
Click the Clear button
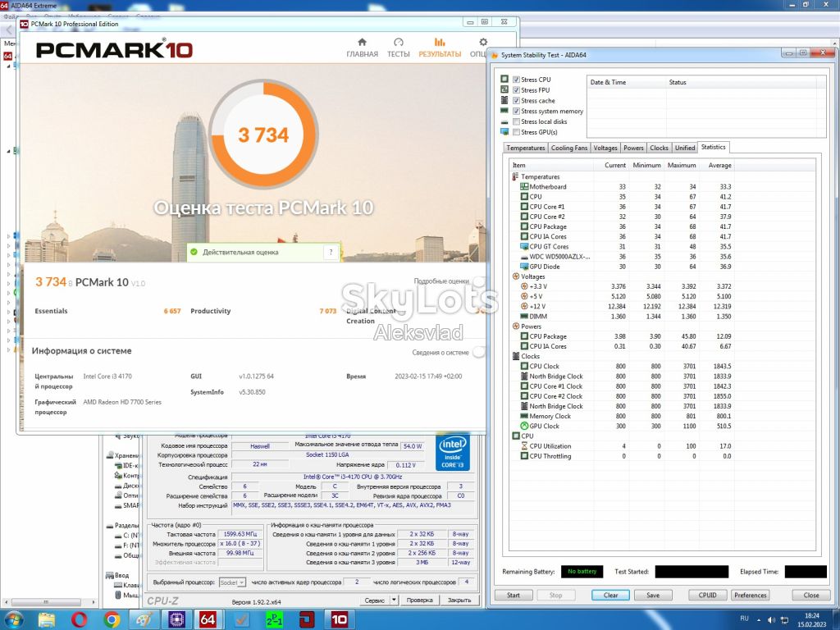(x=610, y=596)
